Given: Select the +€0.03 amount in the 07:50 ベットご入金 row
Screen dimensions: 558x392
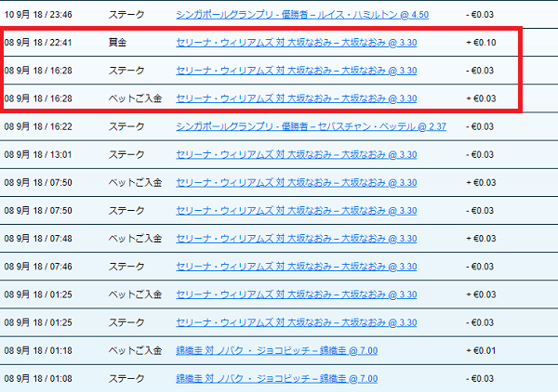Looking at the screenshot, I should 481,183.
